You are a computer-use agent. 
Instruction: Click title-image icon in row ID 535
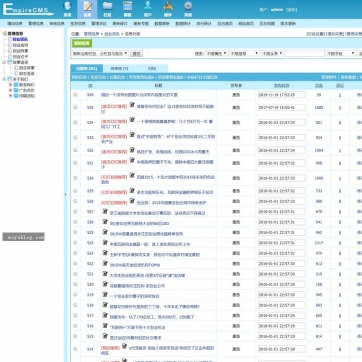point(132,105)
